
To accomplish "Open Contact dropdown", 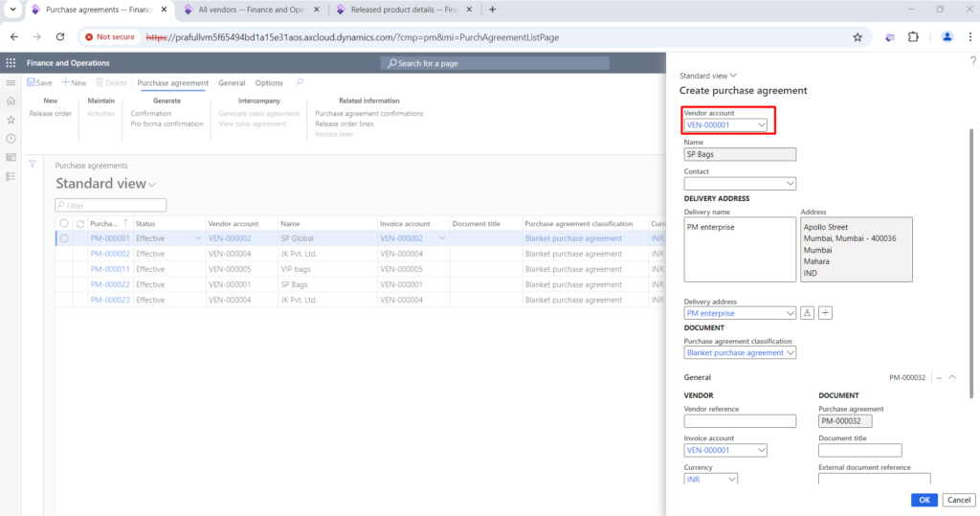I will coord(790,183).
